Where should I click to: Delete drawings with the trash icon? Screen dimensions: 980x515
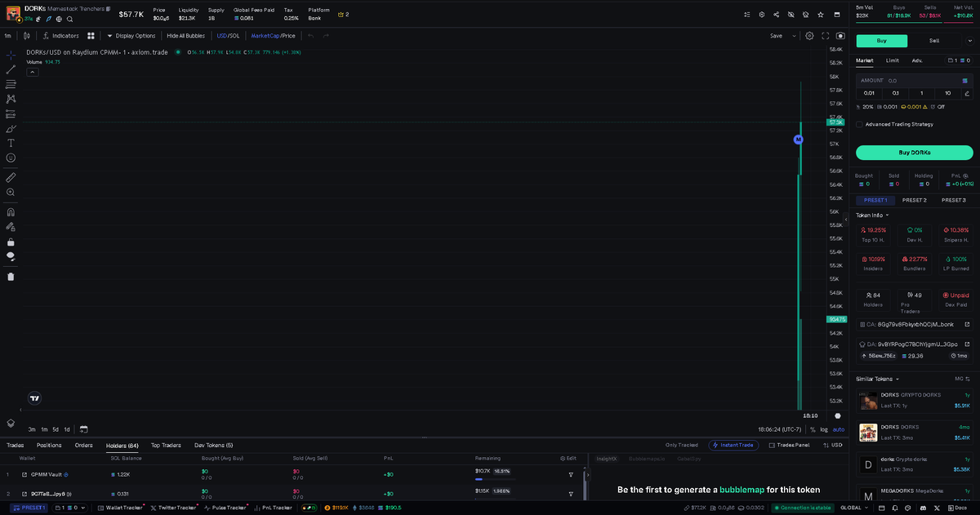(11, 276)
